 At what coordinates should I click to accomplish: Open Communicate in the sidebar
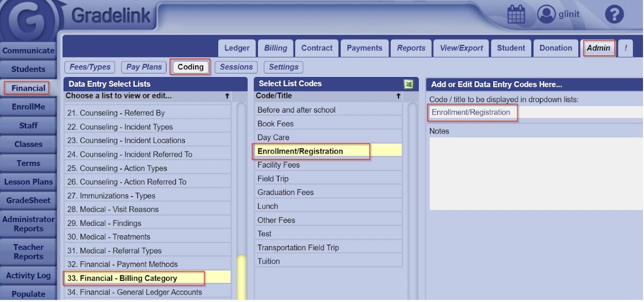pyautogui.click(x=28, y=51)
